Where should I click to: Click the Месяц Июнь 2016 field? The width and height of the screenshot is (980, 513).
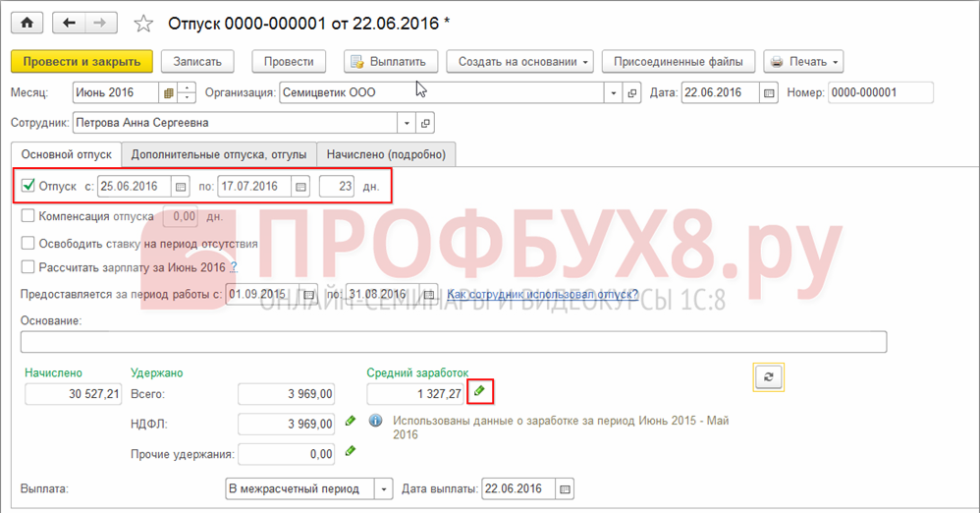click(x=116, y=92)
